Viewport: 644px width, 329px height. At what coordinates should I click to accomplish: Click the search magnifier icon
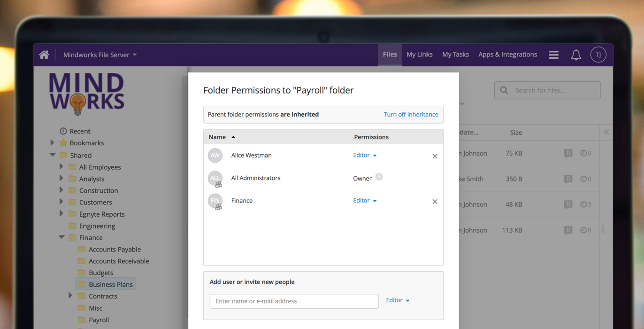(504, 90)
